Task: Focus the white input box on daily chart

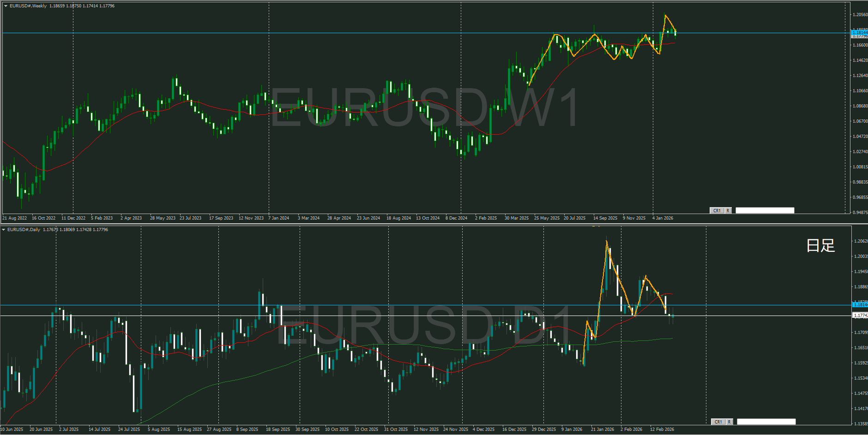Action: point(766,422)
